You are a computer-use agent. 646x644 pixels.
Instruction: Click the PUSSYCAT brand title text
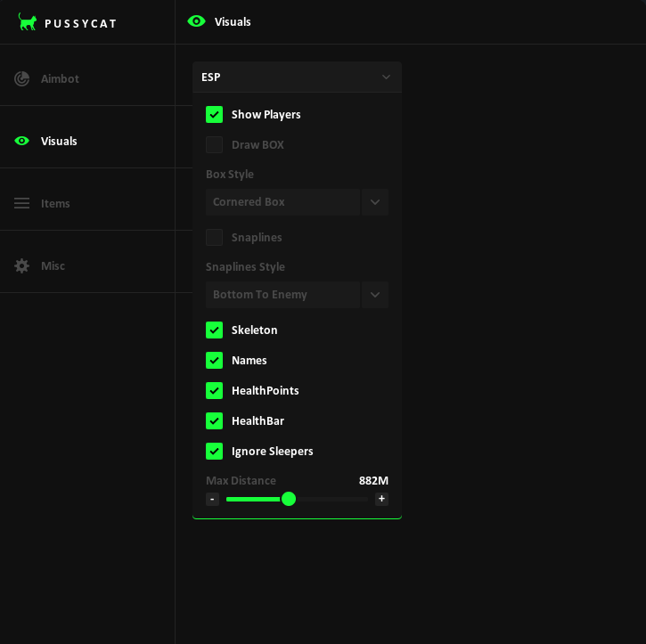[x=81, y=23]
